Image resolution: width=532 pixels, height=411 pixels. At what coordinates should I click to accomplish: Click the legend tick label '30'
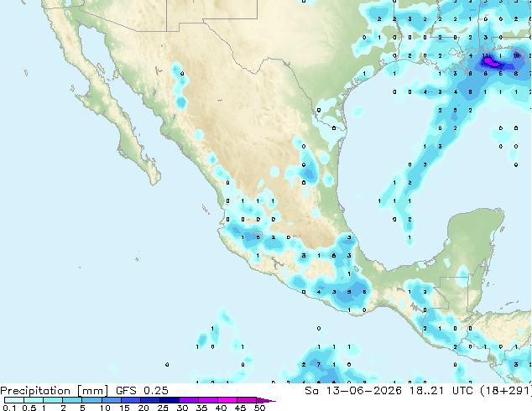click(182, 408)
